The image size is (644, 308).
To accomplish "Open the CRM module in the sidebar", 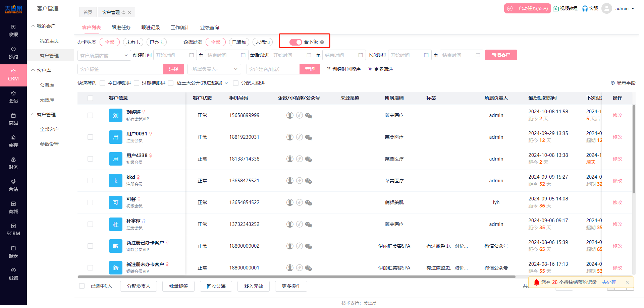I will tap(13, 75).
